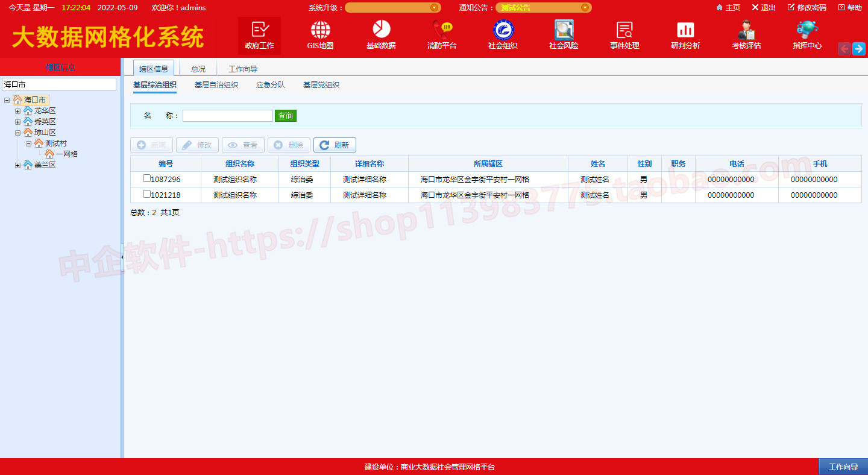Open the 系统升级 dropdown arrow
Viewport: 868px width, 475px height.
click(434, 8)
